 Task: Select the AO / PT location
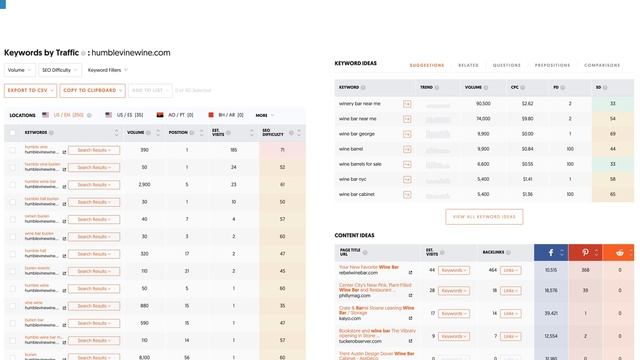coord(175,115)
